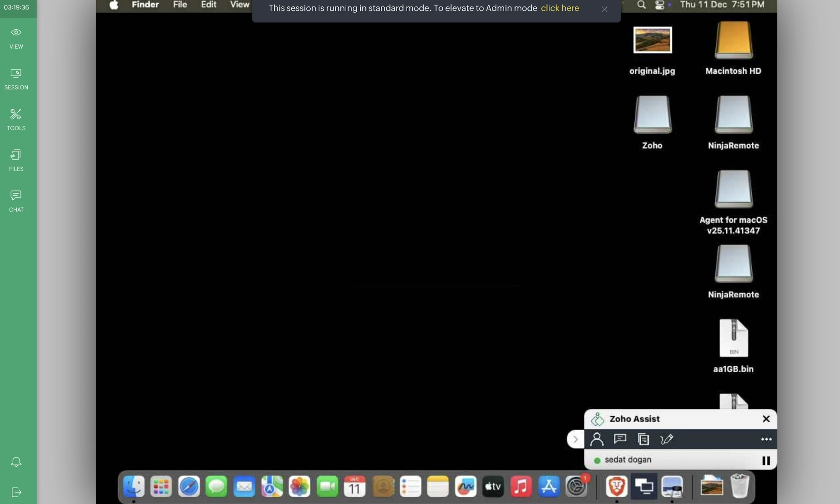Collapse the Zoho Assist widget with the chevron
This screenshot has width=840, height=504.
point(576,439)
